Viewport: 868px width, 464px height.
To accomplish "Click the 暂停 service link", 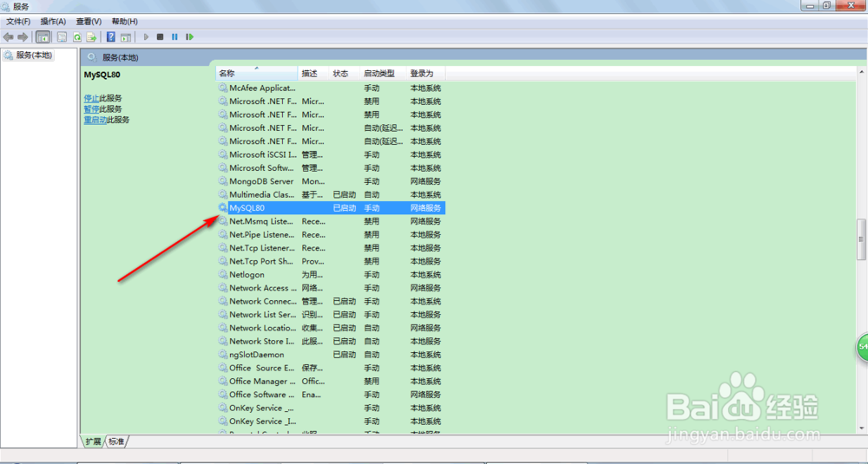I will 91,109.
